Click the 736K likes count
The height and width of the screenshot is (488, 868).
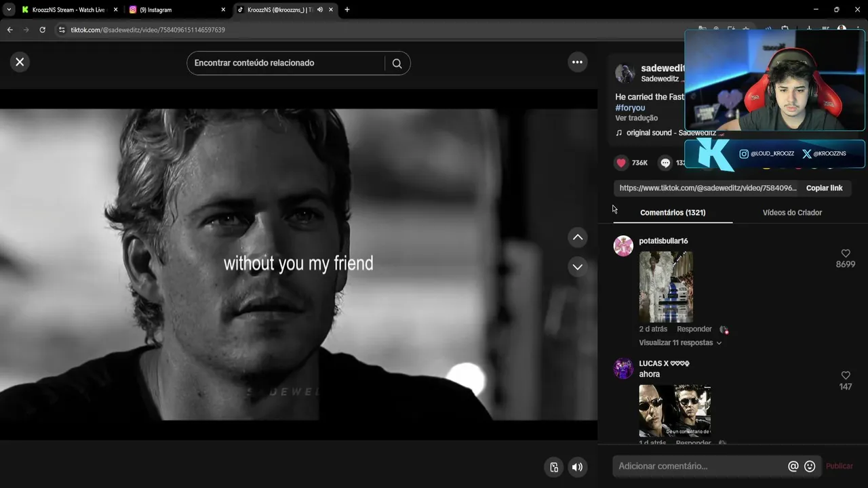click(x=639, y=163)
